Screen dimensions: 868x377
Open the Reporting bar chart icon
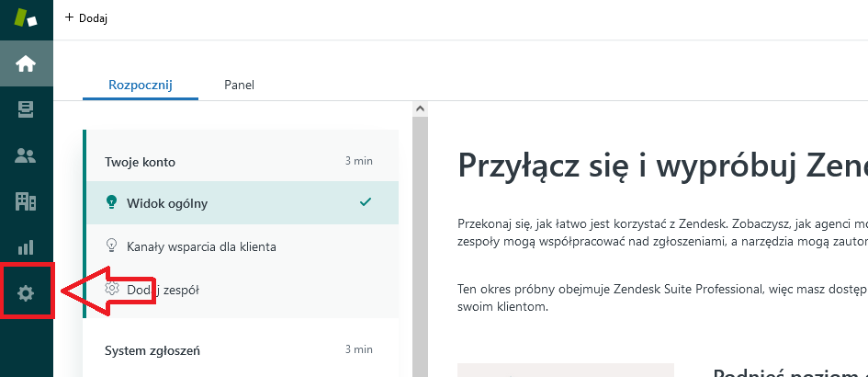[26, 247]
